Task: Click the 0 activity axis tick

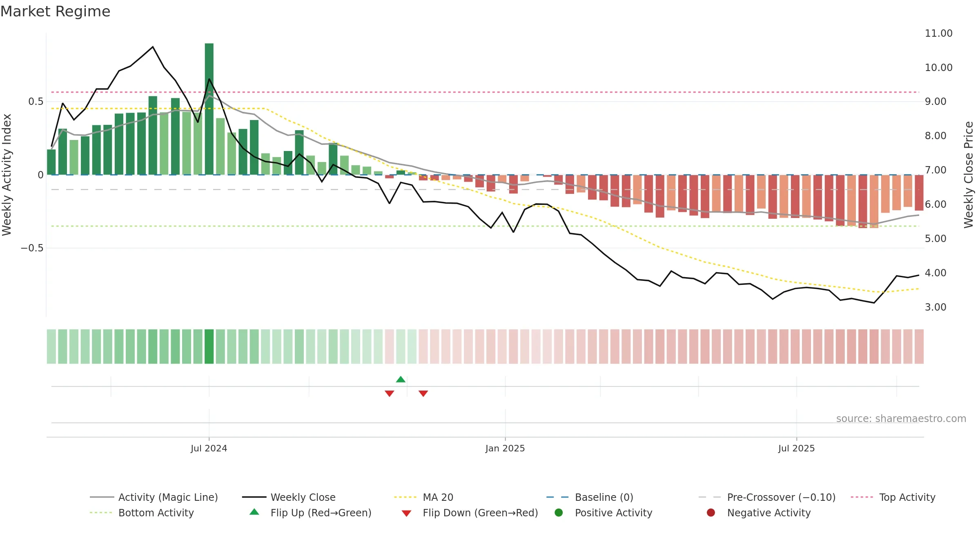Action: tap(40, 175)
